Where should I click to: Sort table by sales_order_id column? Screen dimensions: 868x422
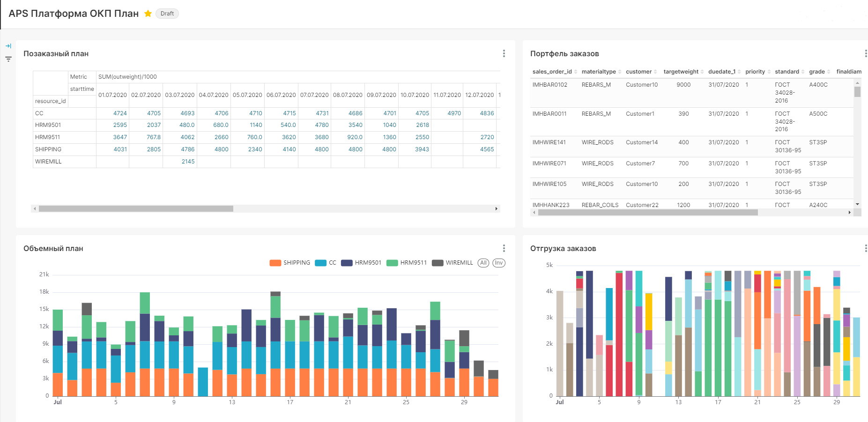[x=552, y=72]
